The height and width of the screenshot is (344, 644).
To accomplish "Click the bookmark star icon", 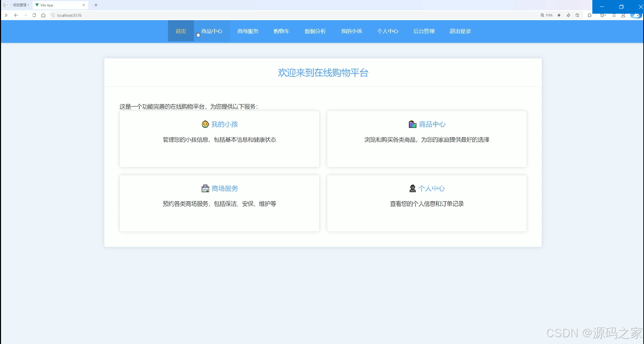I will point(577,15).
